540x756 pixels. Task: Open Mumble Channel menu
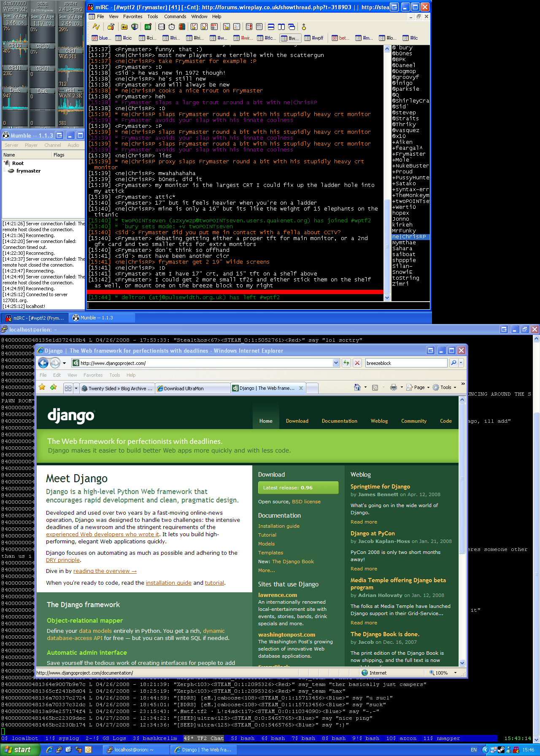(x=53, y=145)
